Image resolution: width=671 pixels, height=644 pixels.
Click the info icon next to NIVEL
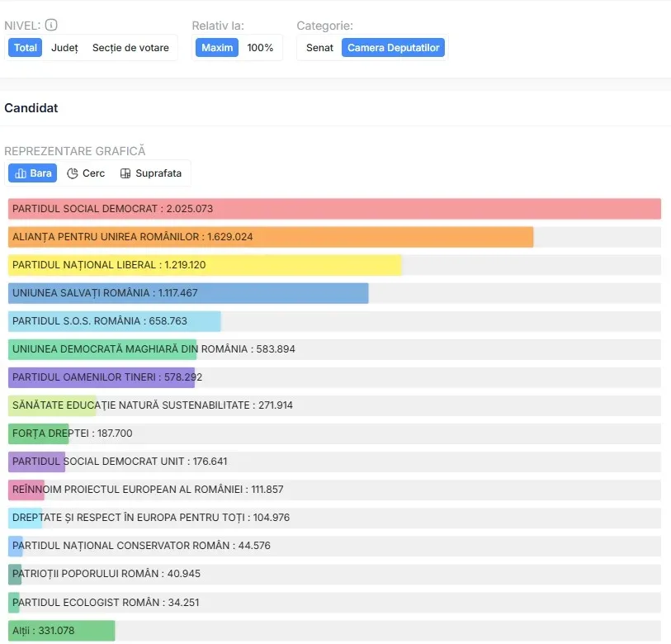[51, 26]
